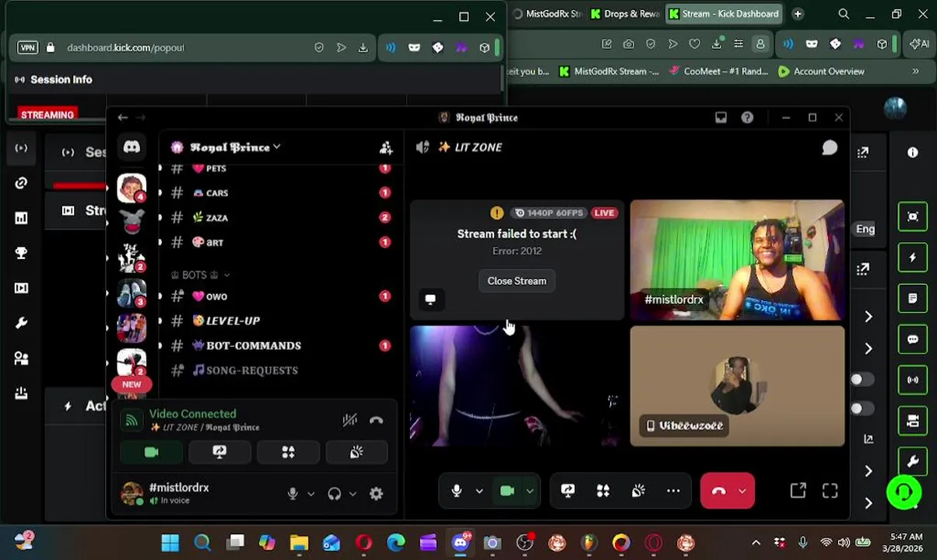Open the CARS channel
This screenshot has width=937, height=560.
[x=279, y=193]
